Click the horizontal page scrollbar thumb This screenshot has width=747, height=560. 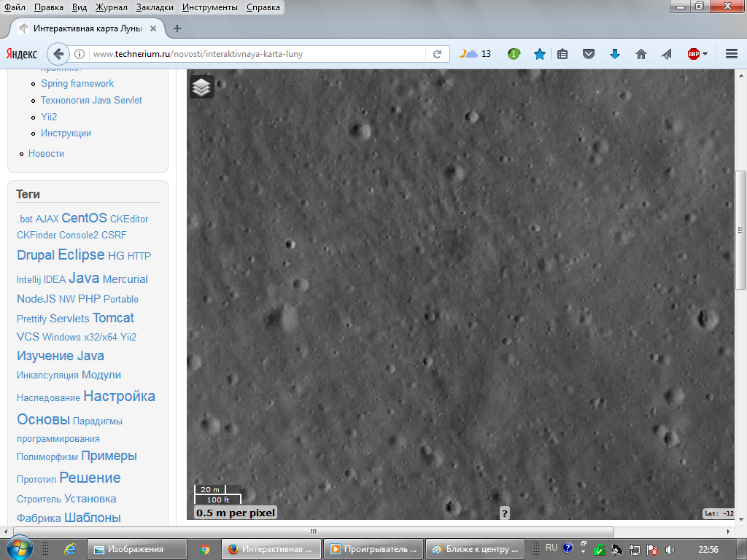pos(314,532)
